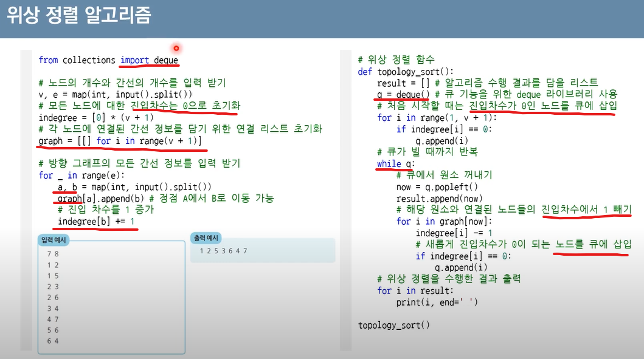Click the line "print(i, end=' ')"
Screen dimensions: 644x359
[437, 303]
